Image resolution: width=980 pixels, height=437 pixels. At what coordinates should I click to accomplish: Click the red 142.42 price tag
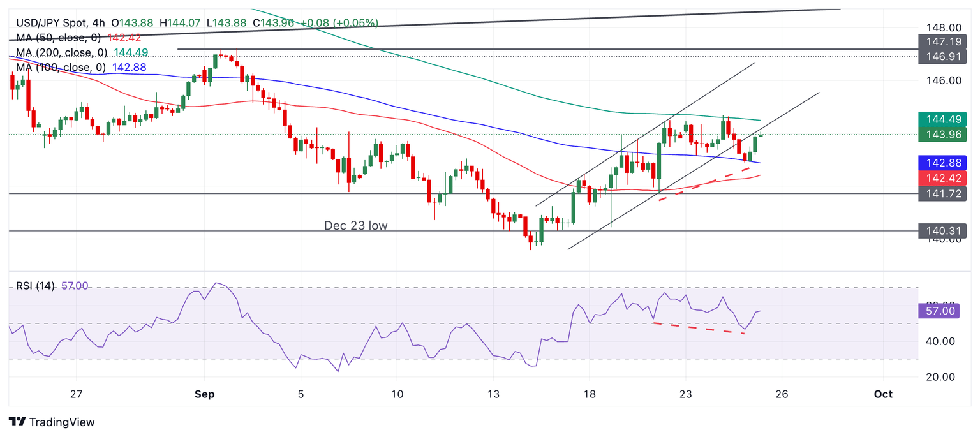(942, 178)
